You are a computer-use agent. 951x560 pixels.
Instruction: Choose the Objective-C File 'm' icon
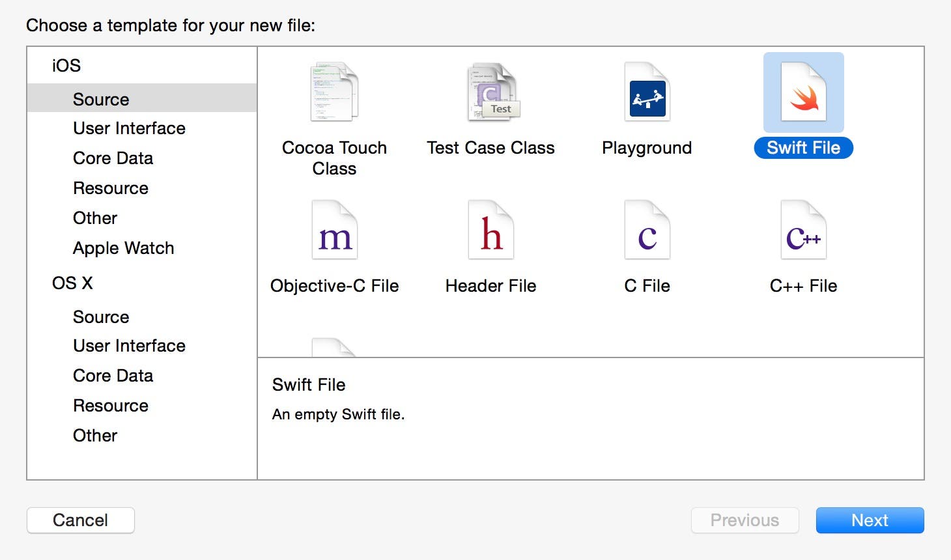334,230
